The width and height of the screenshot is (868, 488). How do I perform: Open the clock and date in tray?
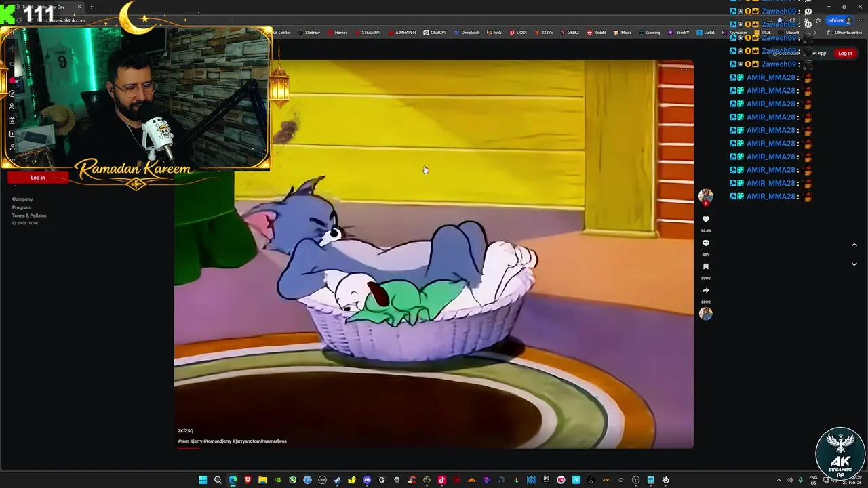(853, 480)
